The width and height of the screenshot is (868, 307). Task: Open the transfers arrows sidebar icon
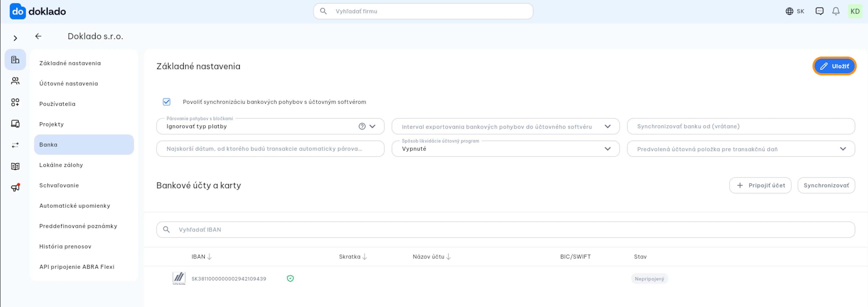click(x=15, y=145)
